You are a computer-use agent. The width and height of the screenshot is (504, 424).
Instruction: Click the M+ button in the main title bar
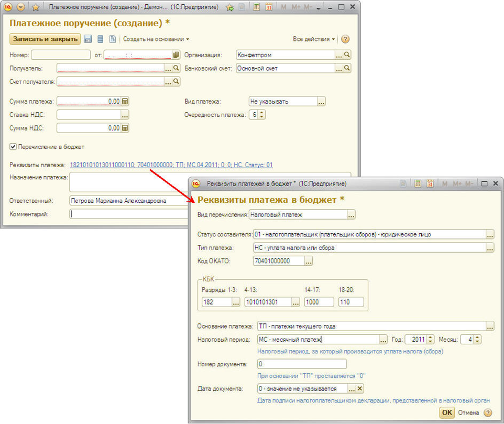click(295, 7)
